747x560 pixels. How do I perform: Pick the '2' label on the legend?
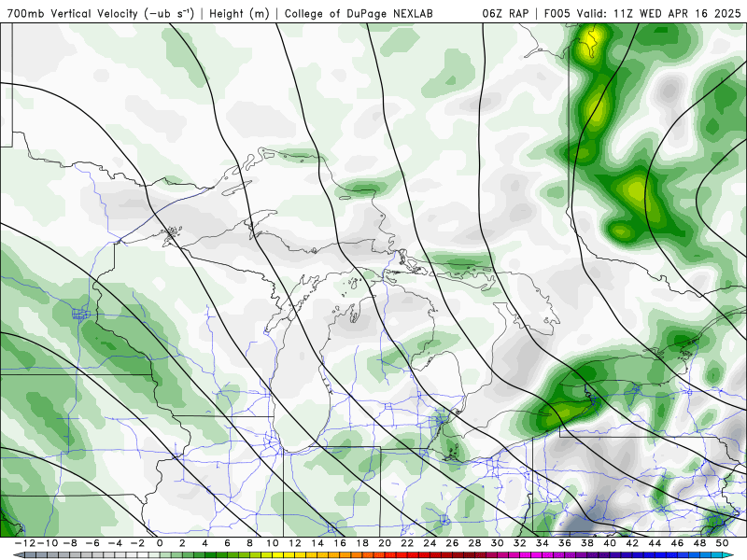(x=182, y=543)
